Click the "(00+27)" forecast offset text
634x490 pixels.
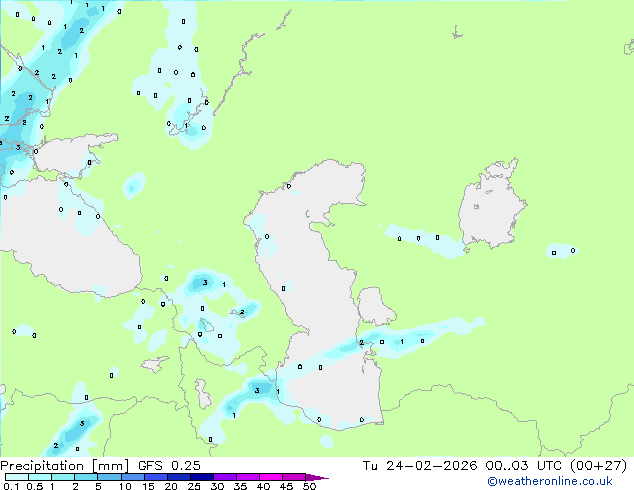(598, 466)
